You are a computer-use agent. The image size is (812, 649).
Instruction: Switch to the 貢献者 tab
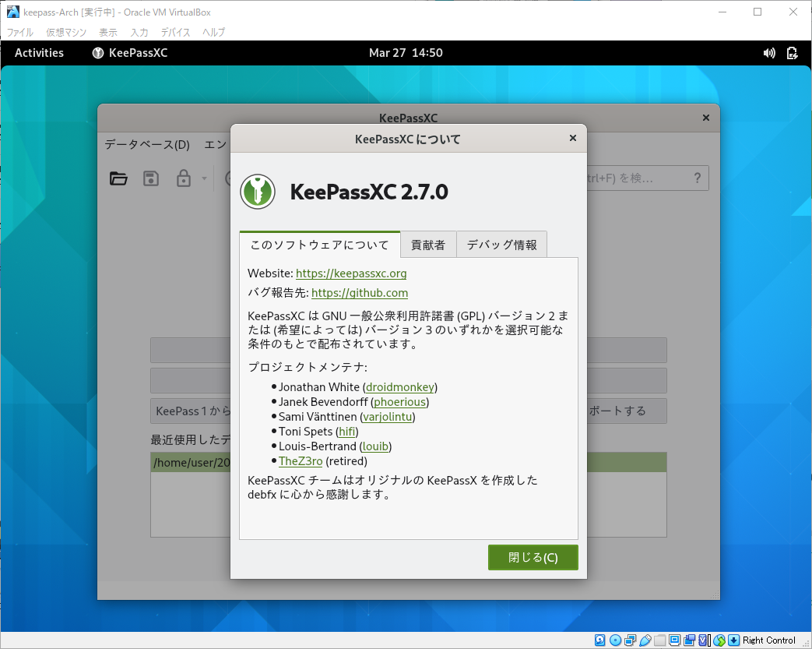pyautogui.click(x=429, y=244)
